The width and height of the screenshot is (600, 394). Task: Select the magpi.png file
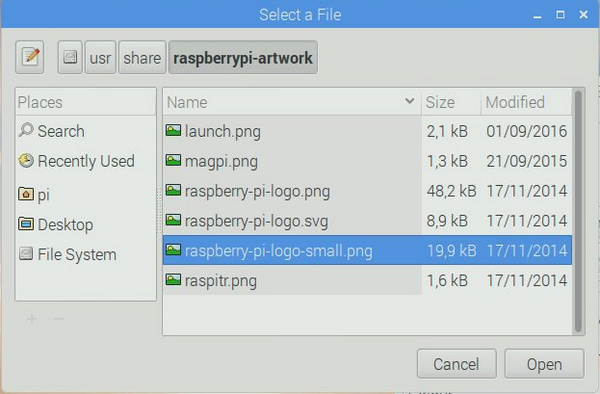(367, 161)
